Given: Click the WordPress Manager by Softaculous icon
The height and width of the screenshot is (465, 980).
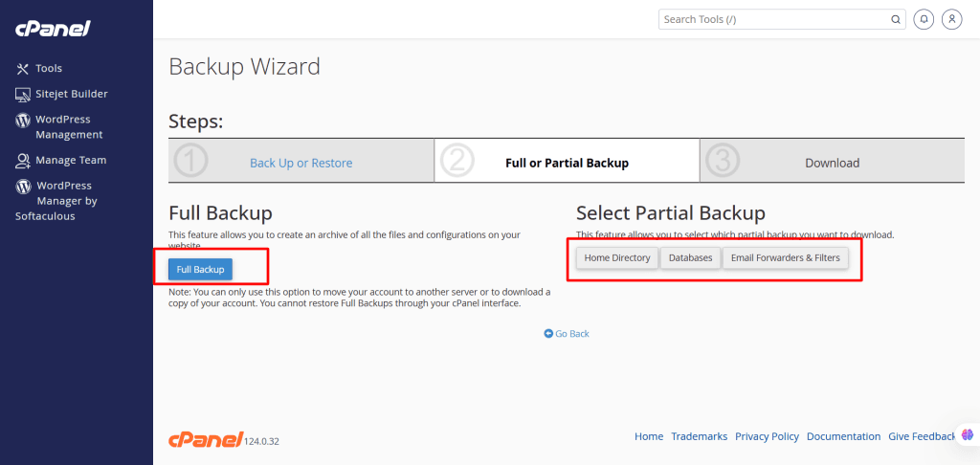Looking at the screenshot, I should click(x=23, y=187).
